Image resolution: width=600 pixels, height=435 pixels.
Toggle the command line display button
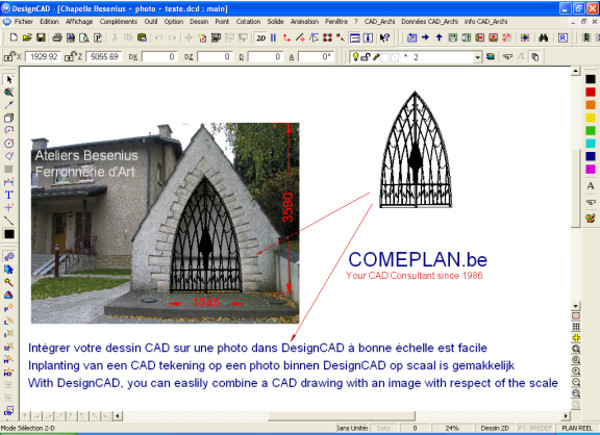point(355,37)
